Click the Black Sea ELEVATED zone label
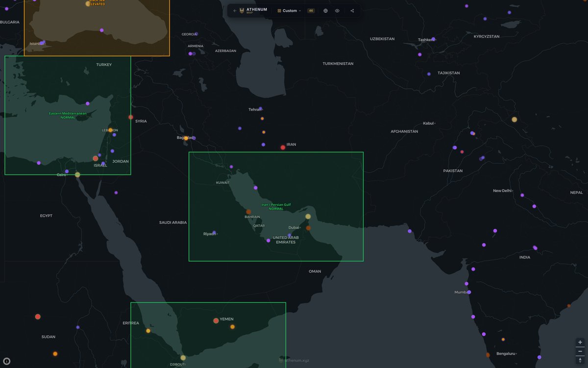 tap(97, 2)
